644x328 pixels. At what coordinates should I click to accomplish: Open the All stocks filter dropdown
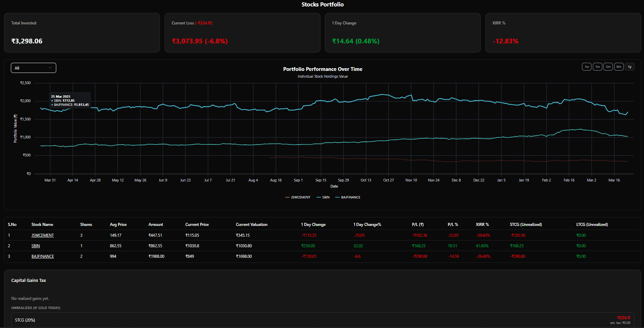click(x=33, y=68)
